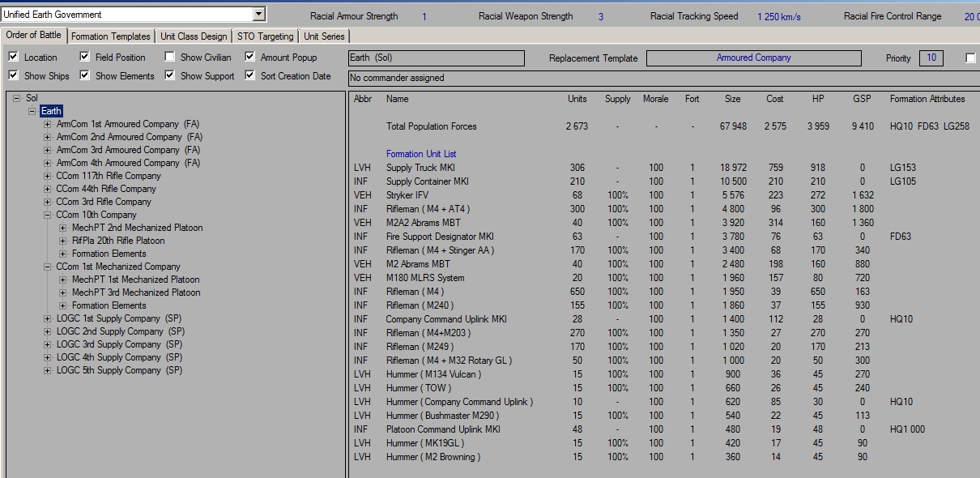Toggle the Field Position checkbox
The height and width of the screenshot is (478, 980).
coord(85,57)
